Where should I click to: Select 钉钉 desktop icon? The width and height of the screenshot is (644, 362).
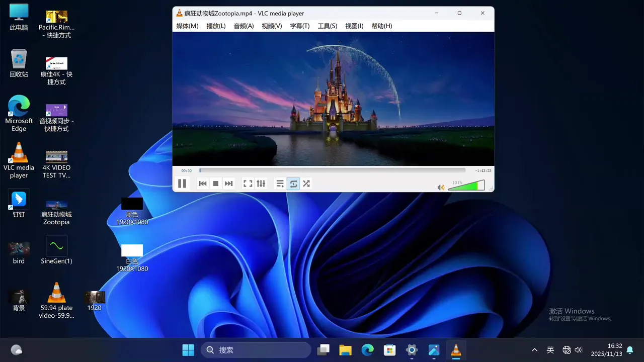click(19, 204)
